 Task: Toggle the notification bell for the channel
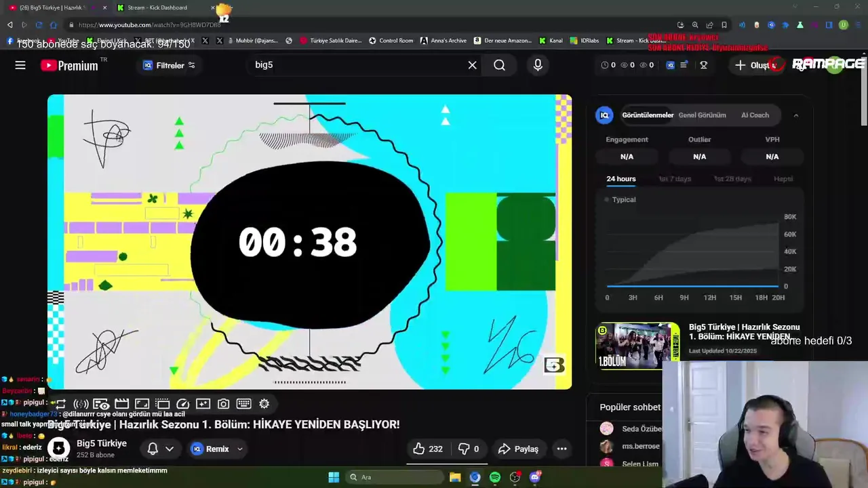(153, 449)
